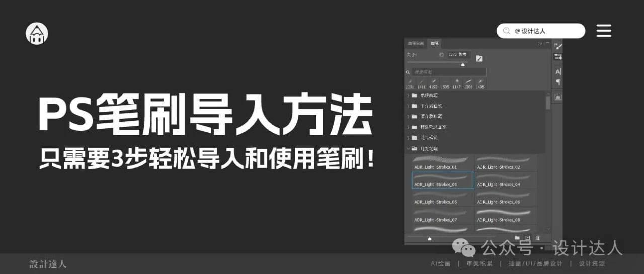
Task: Click the delete brush trash icon
Action: 538,238
